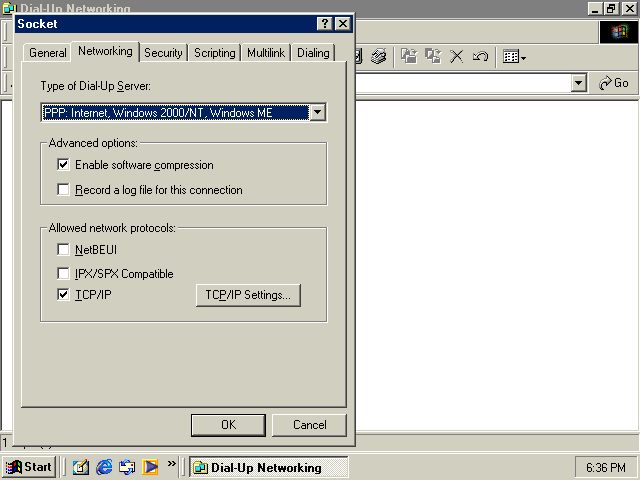
Task: Restore the Dial-Up Networking window
Action: [x=611, y=8]
